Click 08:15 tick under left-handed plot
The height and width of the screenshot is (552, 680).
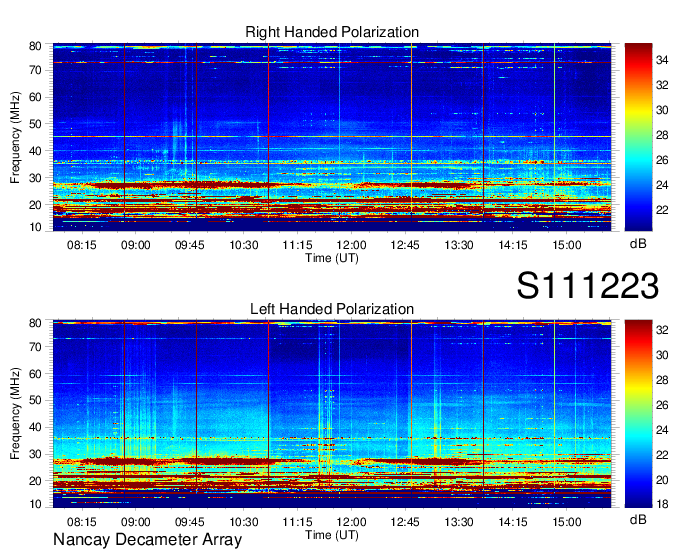click(x=82, y=522)
